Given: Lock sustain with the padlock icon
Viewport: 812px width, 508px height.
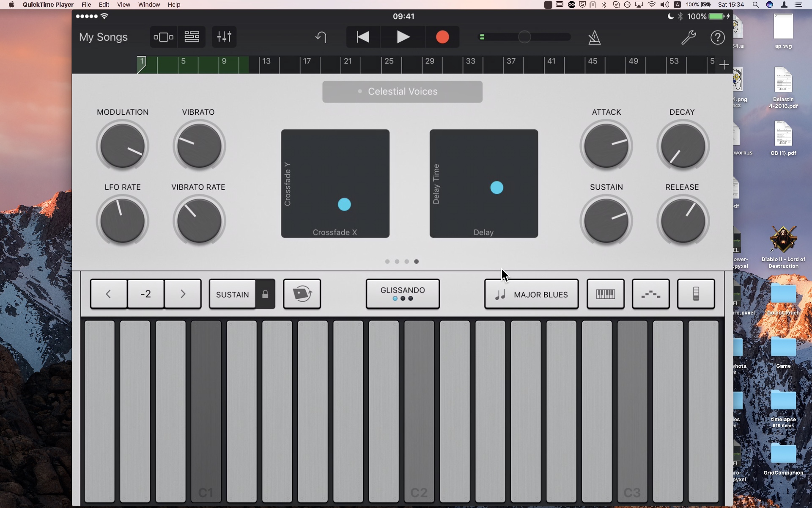Looking at the screenshot, I should (265, 294).
